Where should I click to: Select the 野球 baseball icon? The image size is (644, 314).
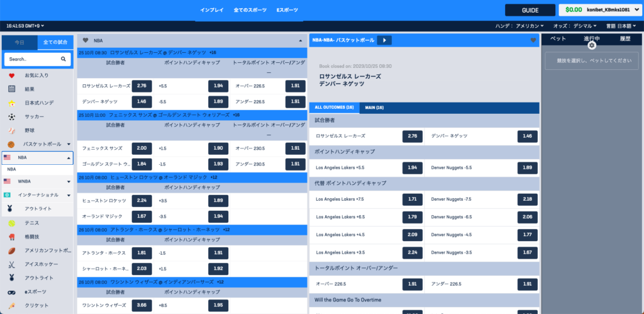tap(11, 130)
